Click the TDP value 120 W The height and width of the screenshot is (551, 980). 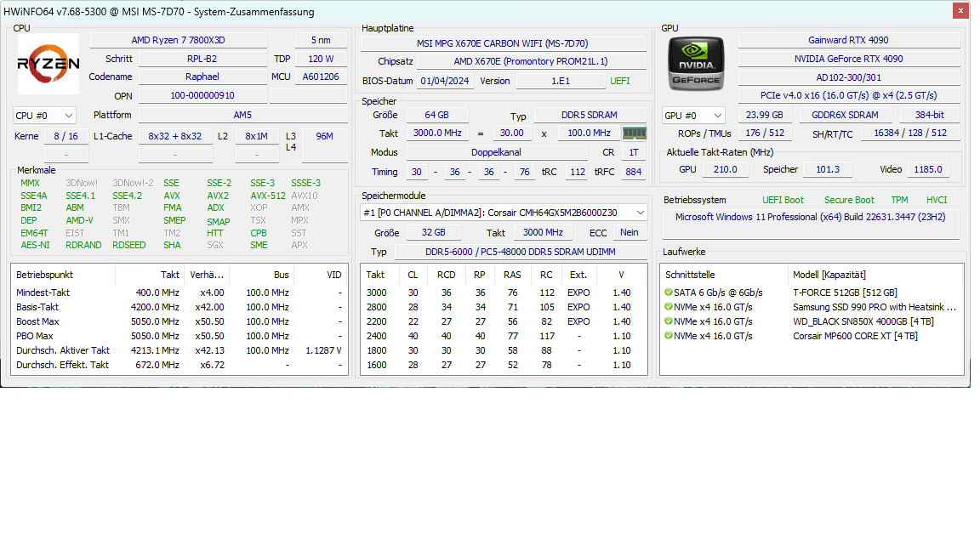pyautogui.click(x=321, y=59)
